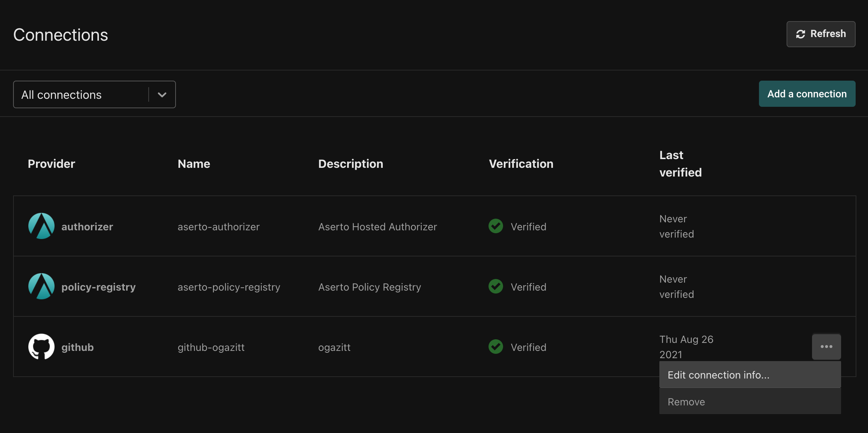This screenshot has height=433, width=868.
Task: Click green verified checkmark in authorizer row
Action: [495, 226]
